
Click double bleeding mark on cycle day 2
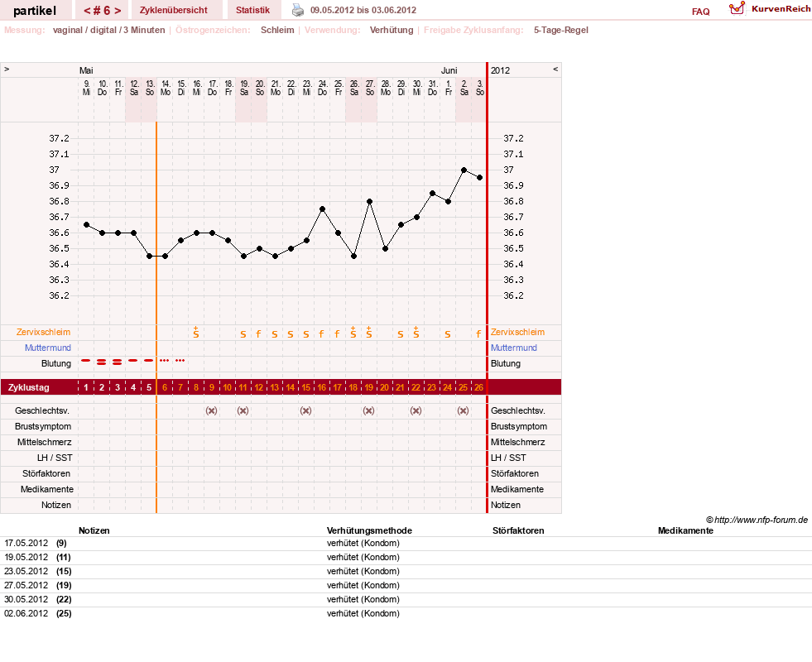click(102, 362)
